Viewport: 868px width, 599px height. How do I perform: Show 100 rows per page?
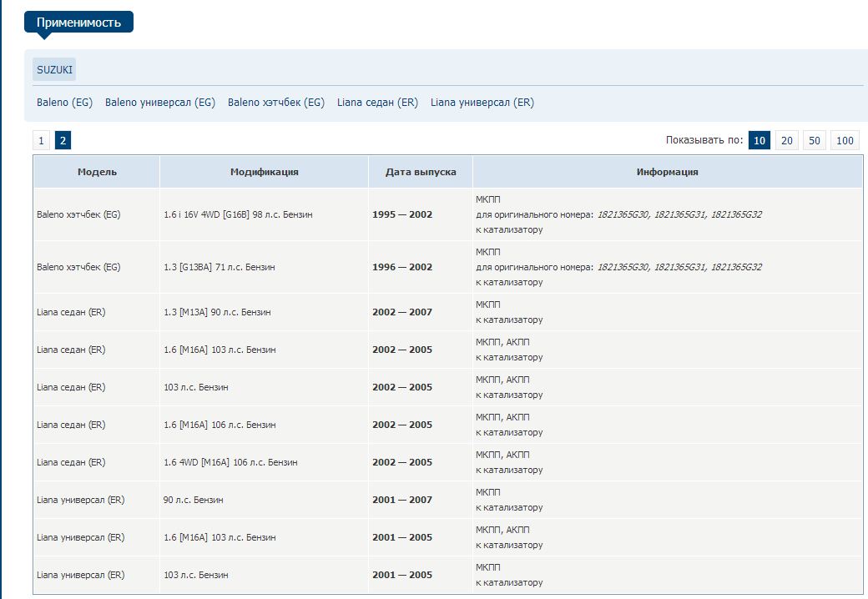(x=845, y=140)
